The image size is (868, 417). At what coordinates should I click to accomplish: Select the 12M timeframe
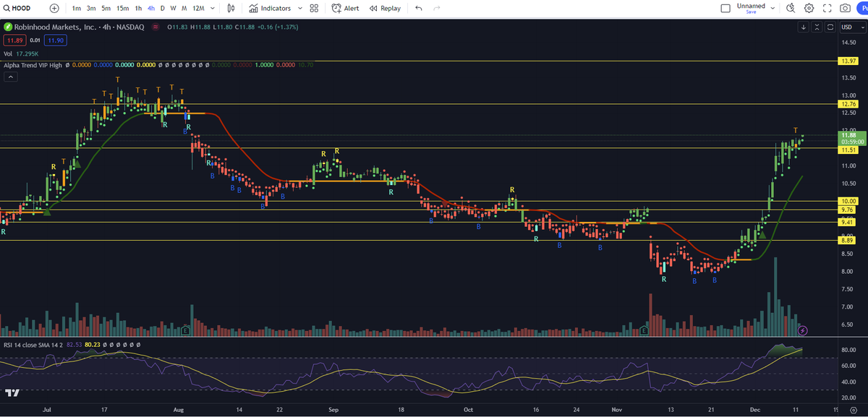point(198,9)
